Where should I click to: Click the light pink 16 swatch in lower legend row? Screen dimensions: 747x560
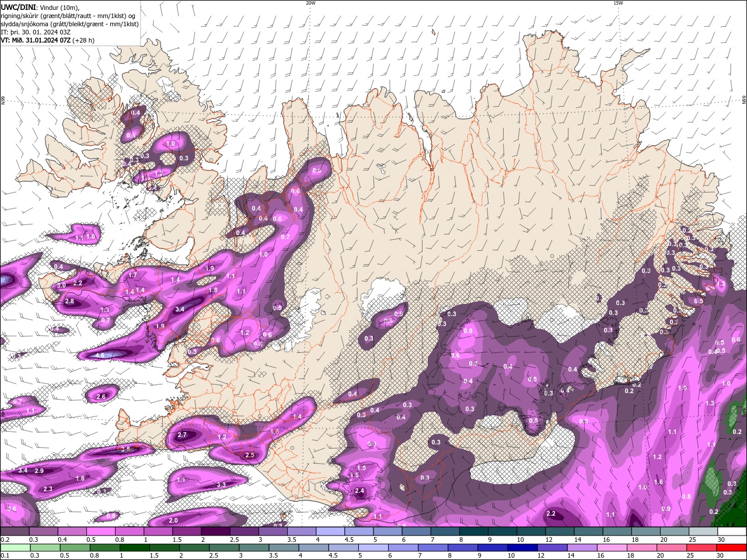[x=612, y=547]
